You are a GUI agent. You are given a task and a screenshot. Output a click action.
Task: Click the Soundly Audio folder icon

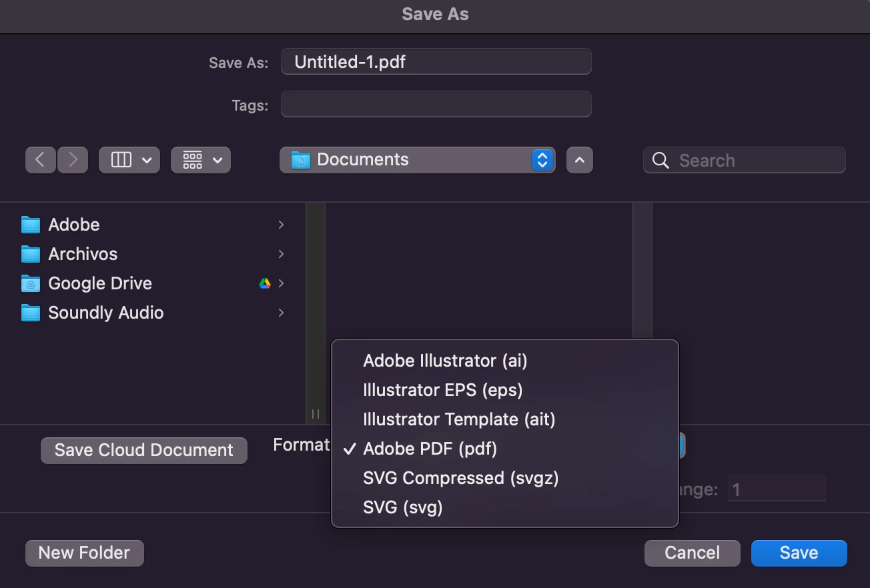click(x=31, y=313)
